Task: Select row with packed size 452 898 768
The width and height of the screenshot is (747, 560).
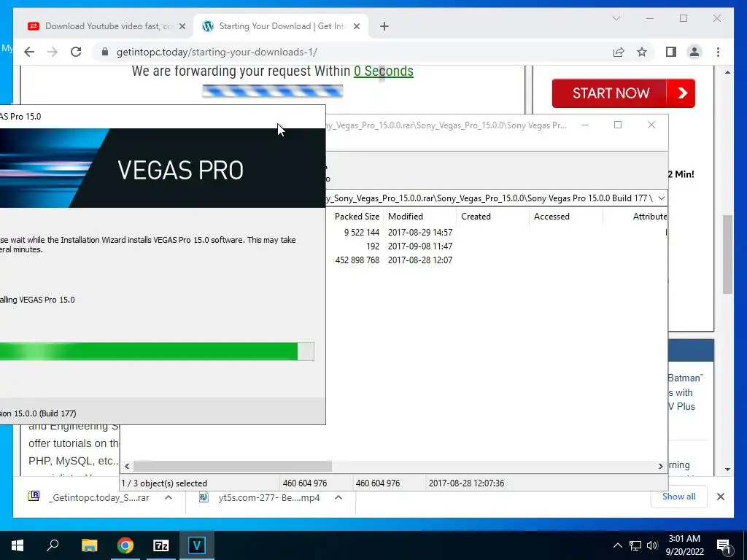Action: (495, 260)
